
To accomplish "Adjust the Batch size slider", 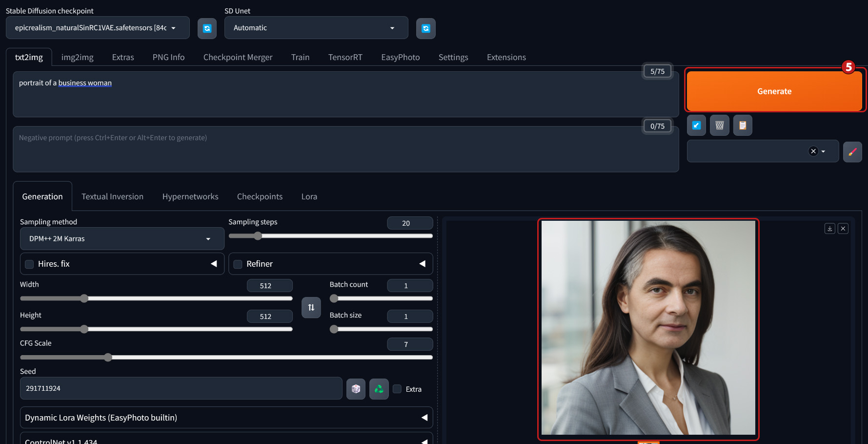I will pyautogui.click(x=381, y=329).
